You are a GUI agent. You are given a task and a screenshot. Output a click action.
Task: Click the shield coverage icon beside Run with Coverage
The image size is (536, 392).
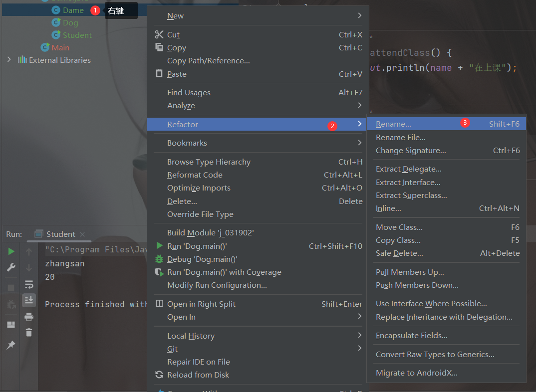coord(159,272)
